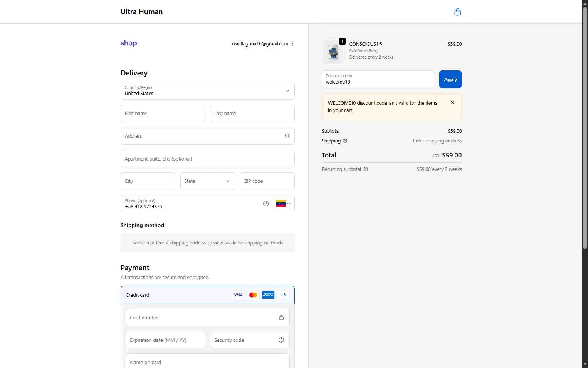This screenshot has height=368, width=588.
Task: Click the "Delivered every 2 weeks" text
Action: [371, 57]
